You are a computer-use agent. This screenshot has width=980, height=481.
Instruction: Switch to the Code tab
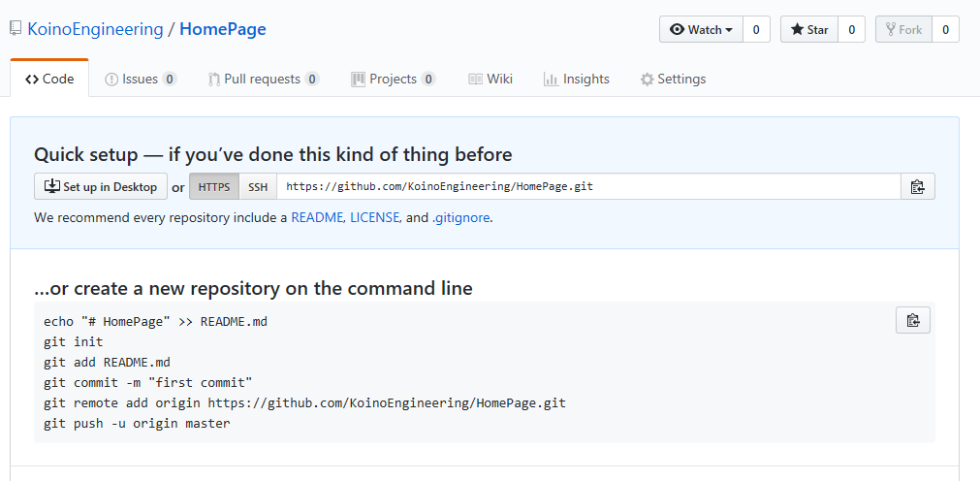point(49,79)
